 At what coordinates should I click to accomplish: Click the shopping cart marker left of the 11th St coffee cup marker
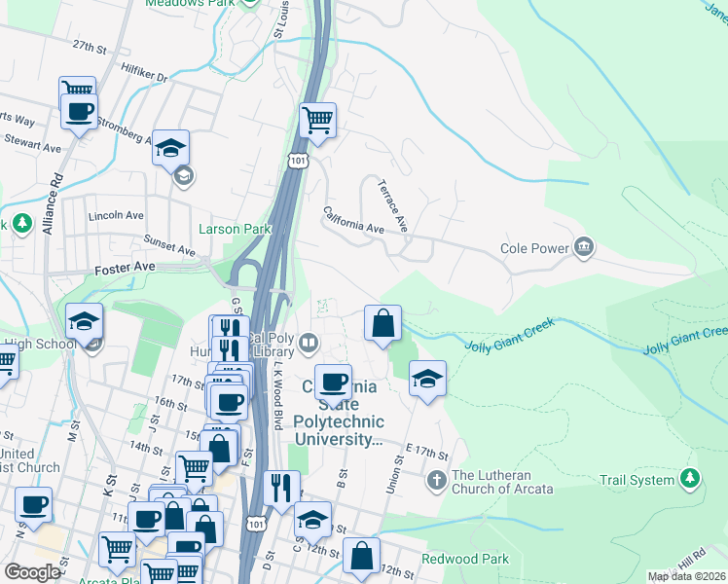click(118, 550)
